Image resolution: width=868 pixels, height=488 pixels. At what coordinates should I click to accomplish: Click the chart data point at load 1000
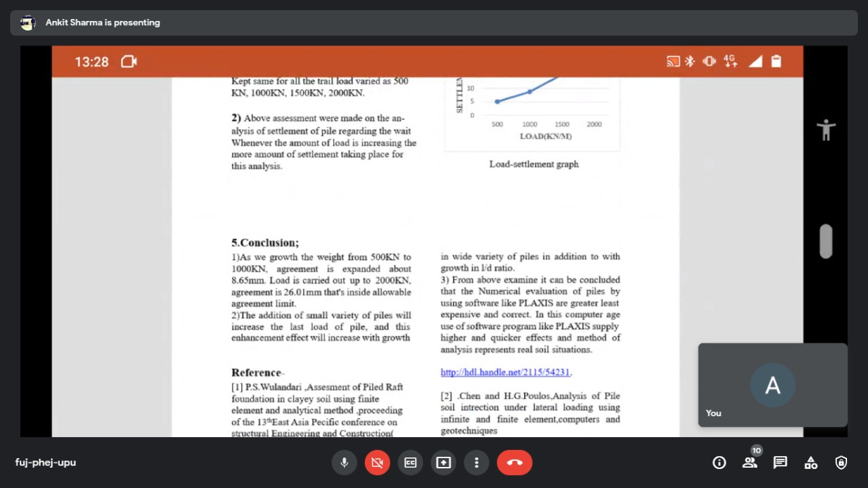tap(530, 92)
